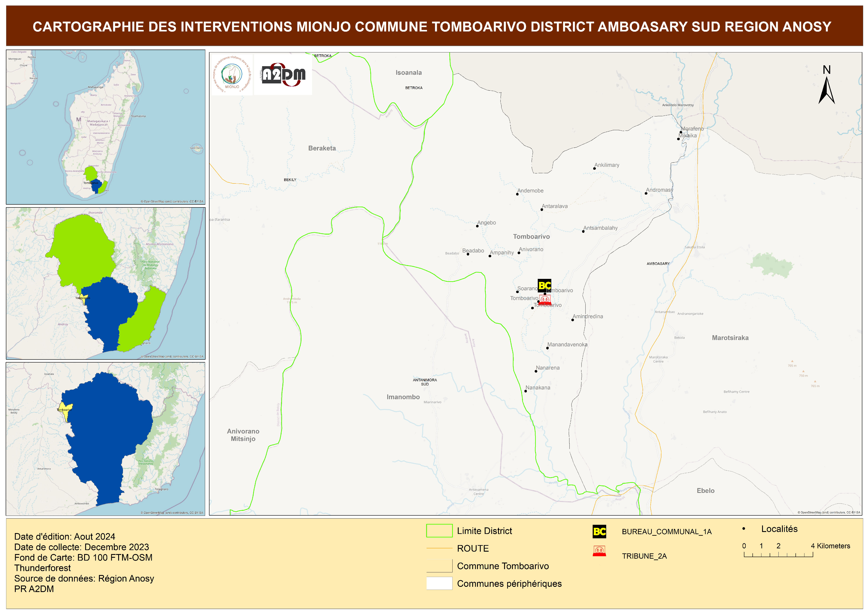The image size is (868, 613).
Task: Click the Beraketa commune label
Action: [x=322, y=148]
